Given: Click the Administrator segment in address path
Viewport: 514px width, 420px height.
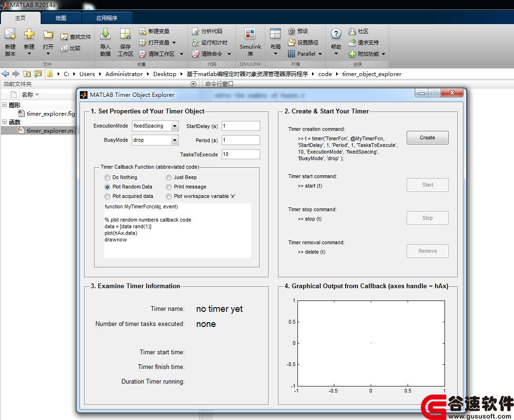Looking at the screenshot, I should (124, 74).
